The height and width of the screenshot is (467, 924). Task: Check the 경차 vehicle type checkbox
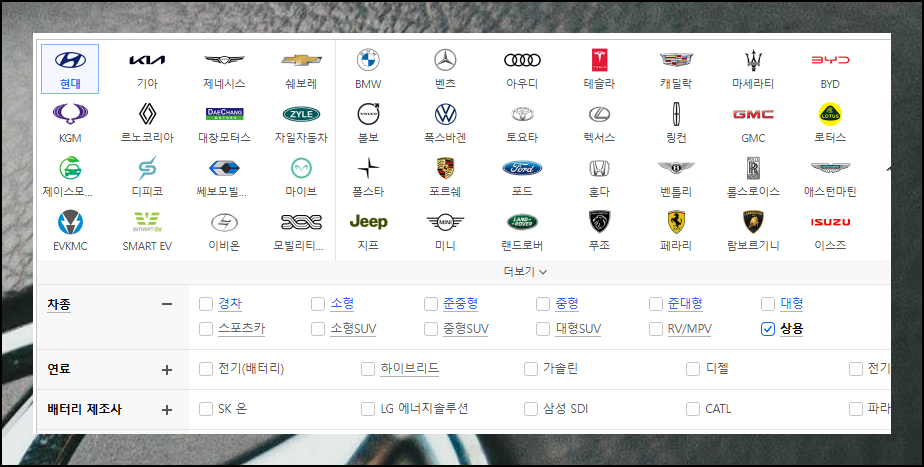click(206, 304)
